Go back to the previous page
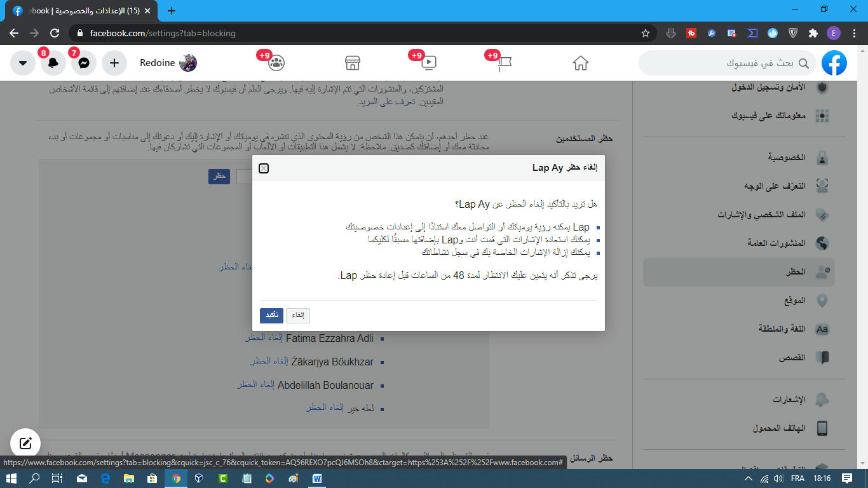 click(x=14, y=33)
